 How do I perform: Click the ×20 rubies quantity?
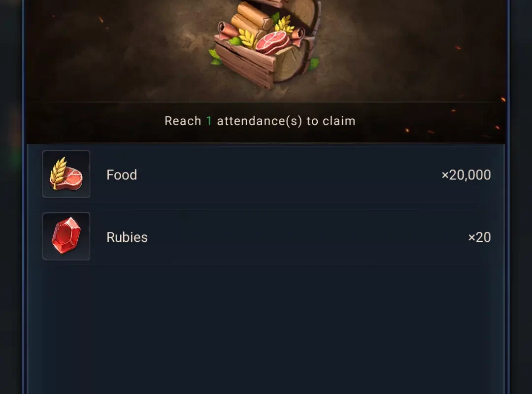click(x=479, y=237)
